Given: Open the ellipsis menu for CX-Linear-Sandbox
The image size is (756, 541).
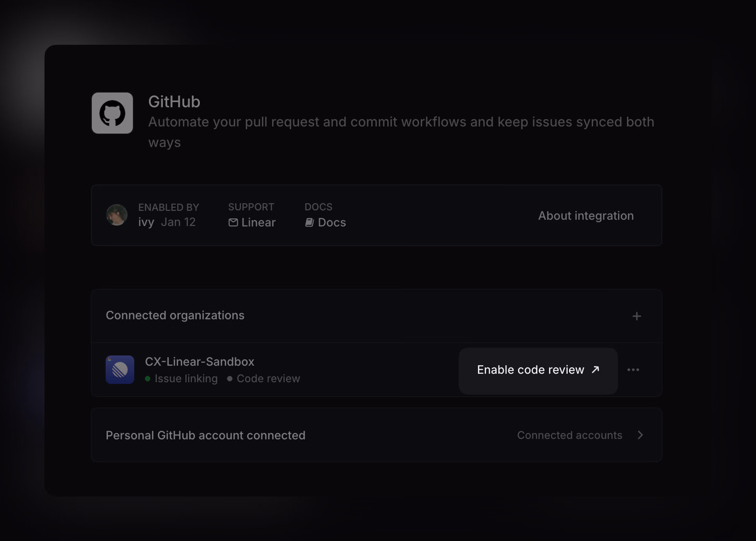Looking at the screenshot, I should (633, 370).
